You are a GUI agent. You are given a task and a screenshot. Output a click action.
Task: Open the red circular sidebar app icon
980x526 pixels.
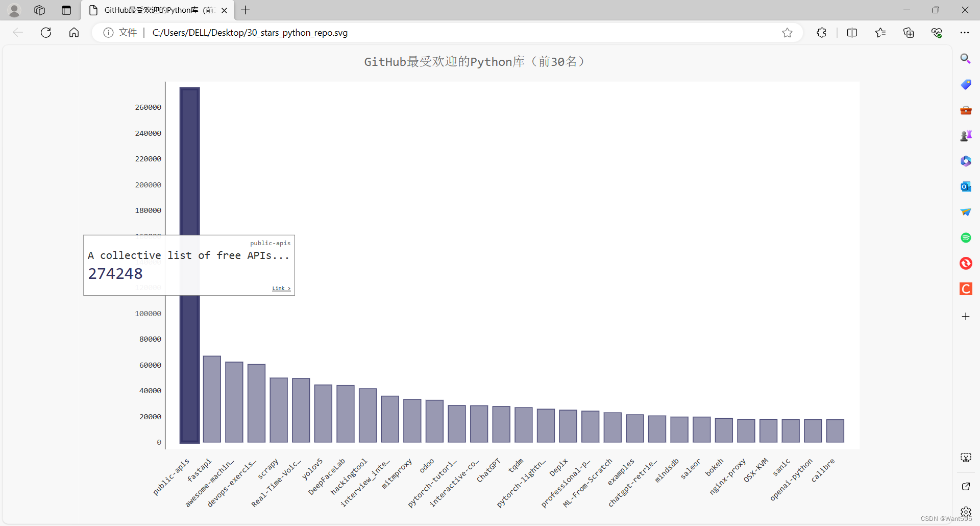pos(966,264)
